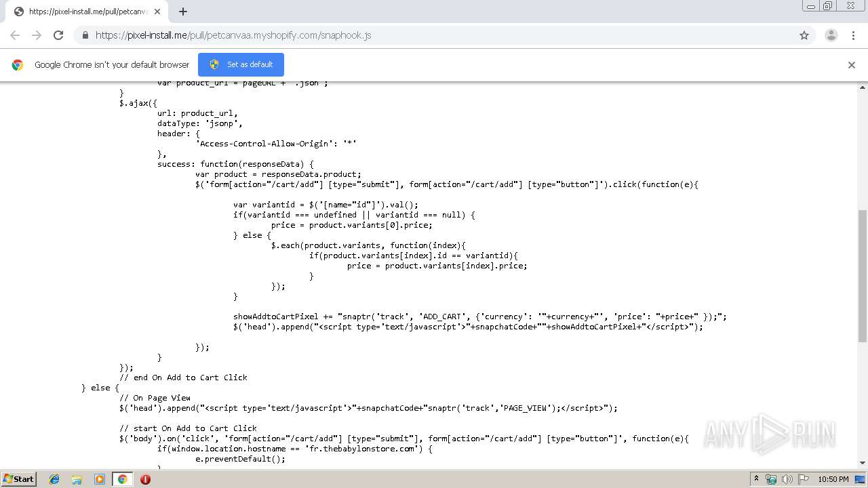The height and width of the screenshot is (488, 868).
Task: Click the 'fr.thebabylonstore.com' hostname check line
Action: click(x=294, y=449)
